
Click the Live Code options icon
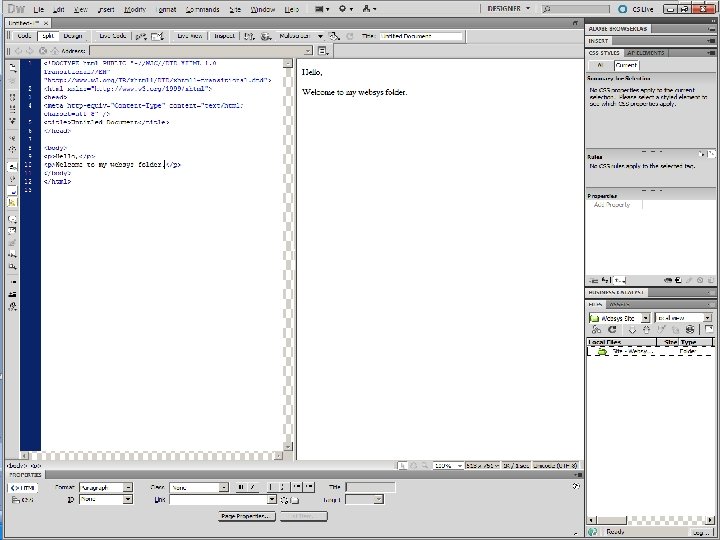[141, 36]
